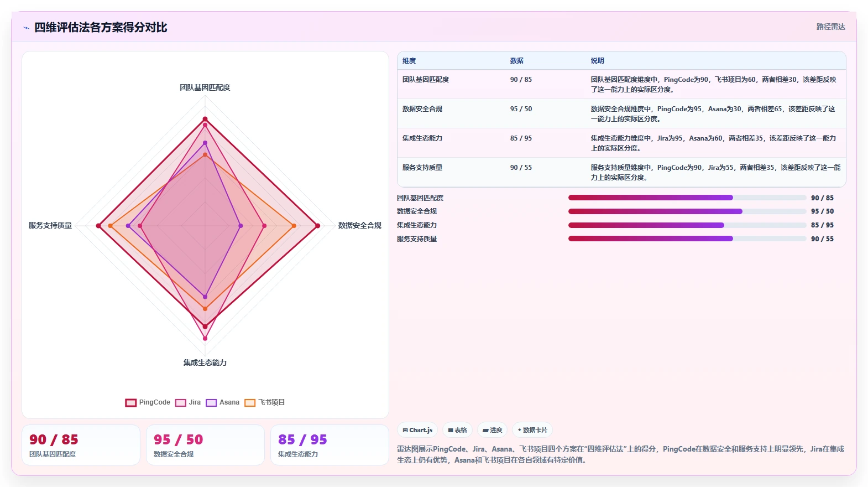Click the 数据卡片 tag chip
This screenshot has height=487, width=868.
click(532, 430)
